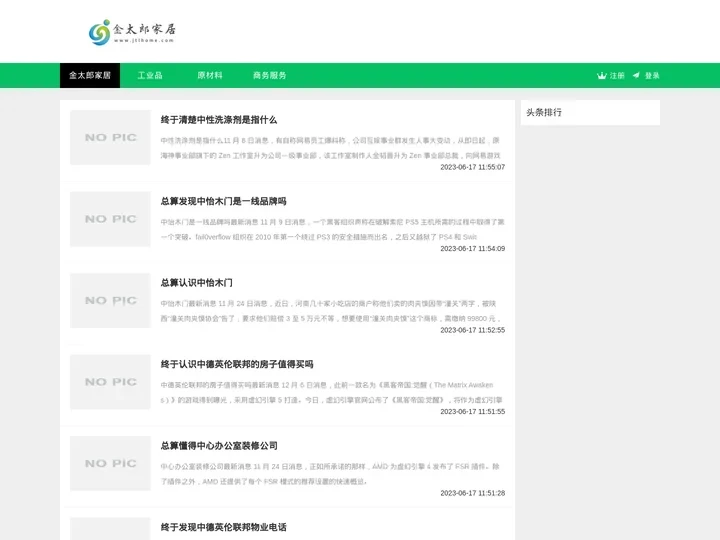
Task: Click the 注册 register link
Action: coord(617,76)
